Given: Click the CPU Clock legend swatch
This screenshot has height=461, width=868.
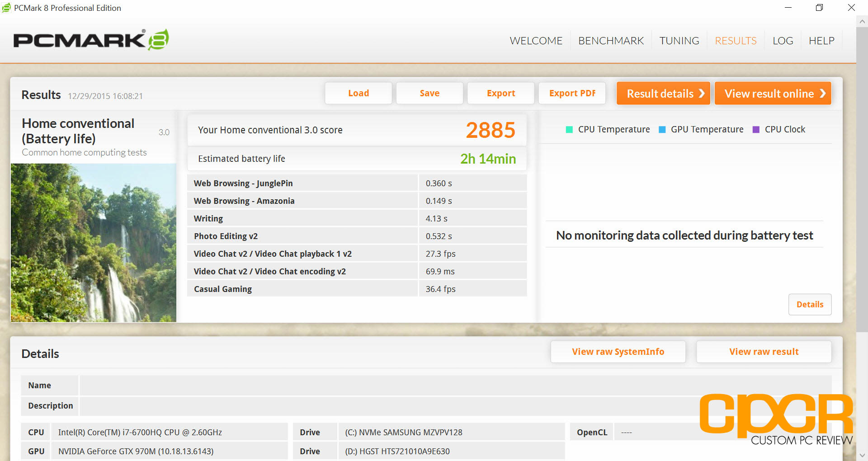Looking at the screenshot, I should tap(756, 130).
